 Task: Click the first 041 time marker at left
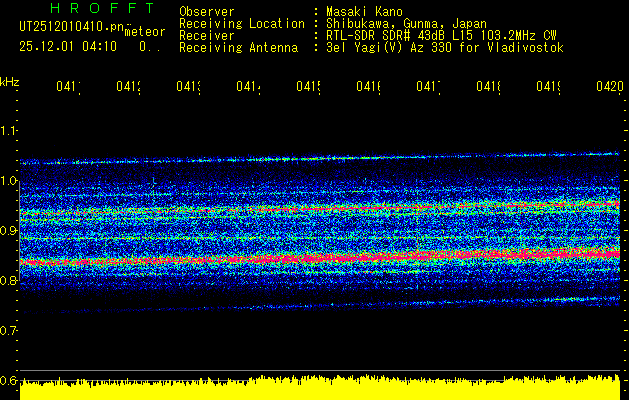(x=68, y=88)
